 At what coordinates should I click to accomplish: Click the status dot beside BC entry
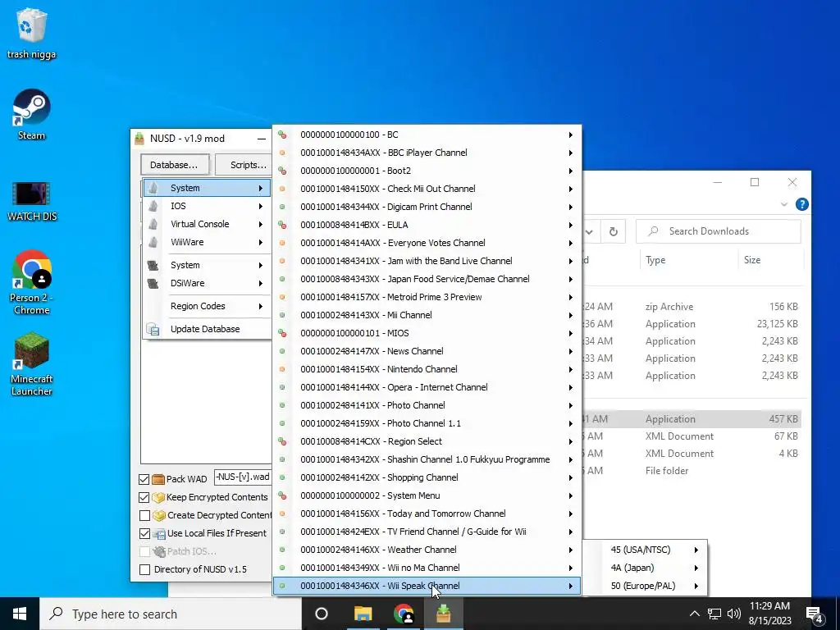pyautogui.click(x=282, y=135)
